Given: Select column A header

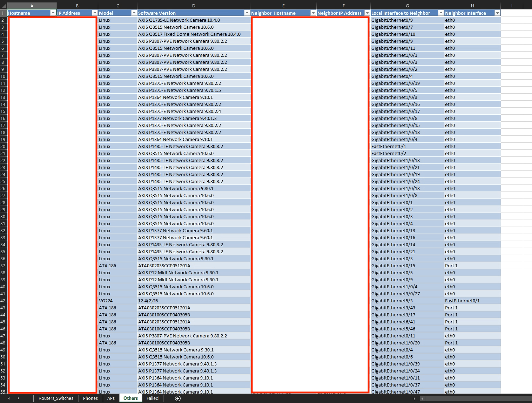Looking at the screenshot, I should click(32, 6).
